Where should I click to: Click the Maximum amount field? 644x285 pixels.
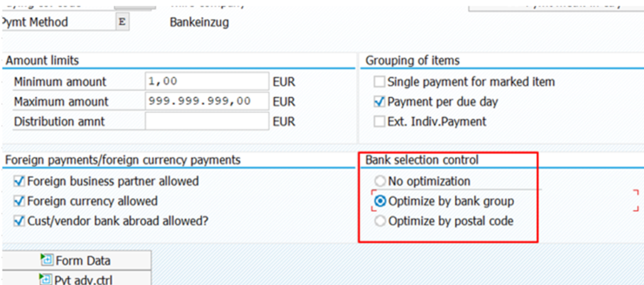coord(207,101)
